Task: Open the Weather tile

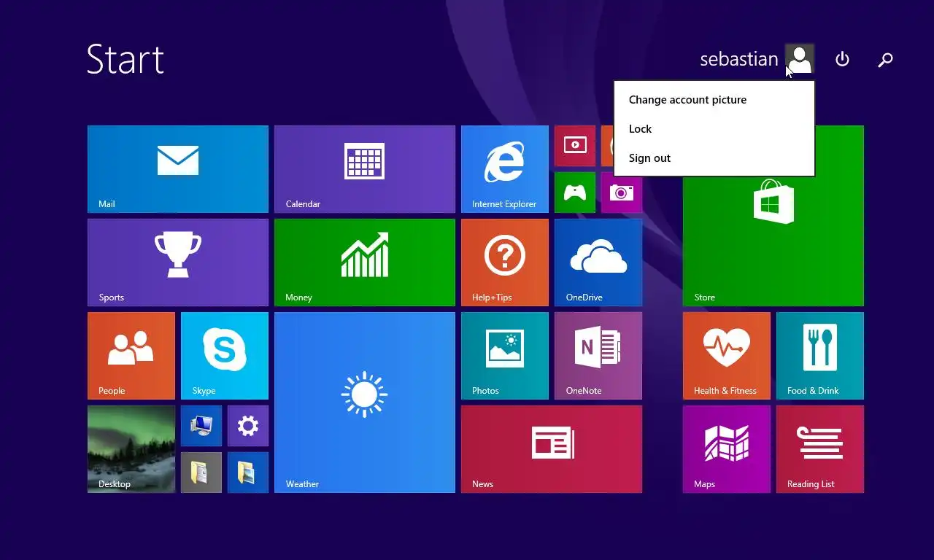Action: click(x=365, y=402)
